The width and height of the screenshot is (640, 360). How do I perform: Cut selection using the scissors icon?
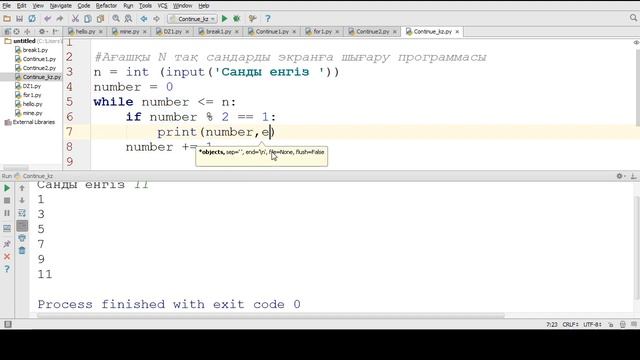[76, 19]
